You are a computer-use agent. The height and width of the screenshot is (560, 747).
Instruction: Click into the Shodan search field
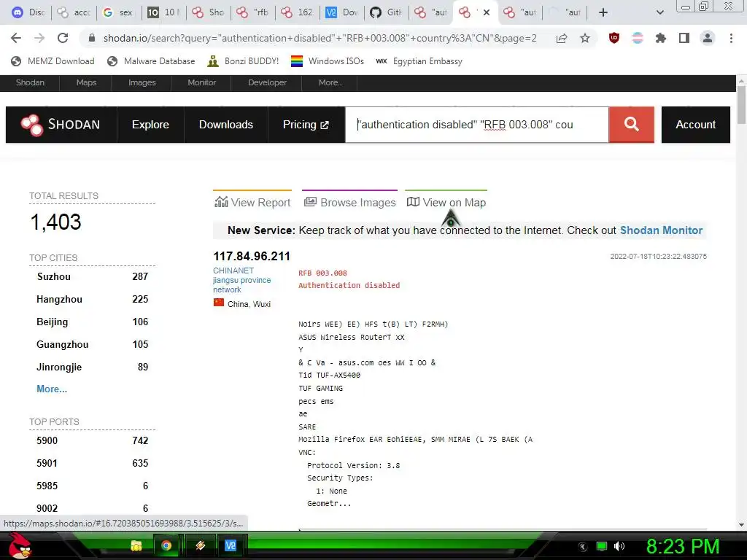(477, 125)
